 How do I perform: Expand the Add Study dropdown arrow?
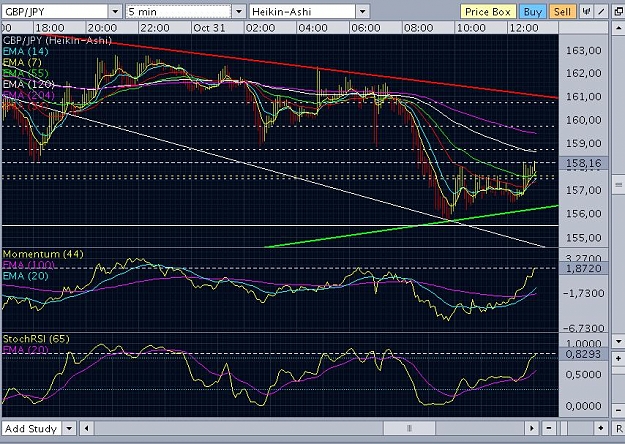pyautogui.click(x=69, y=429)
